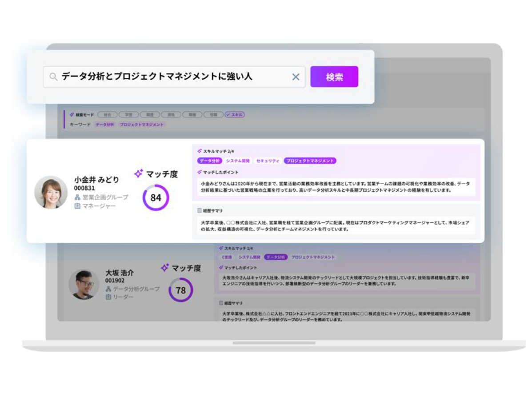The image size is (532, 399).
Task: Click the マネージャー position text
Action: coord(99,206)
